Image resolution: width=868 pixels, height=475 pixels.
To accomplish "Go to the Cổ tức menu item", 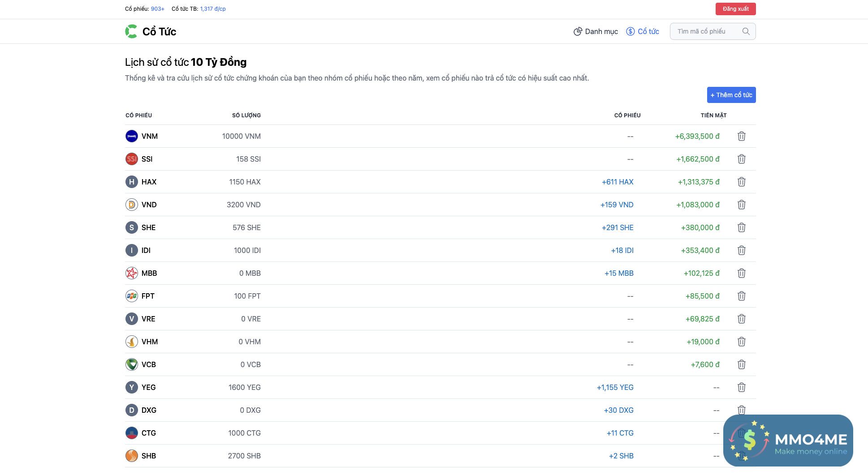I will coord(643,31).
